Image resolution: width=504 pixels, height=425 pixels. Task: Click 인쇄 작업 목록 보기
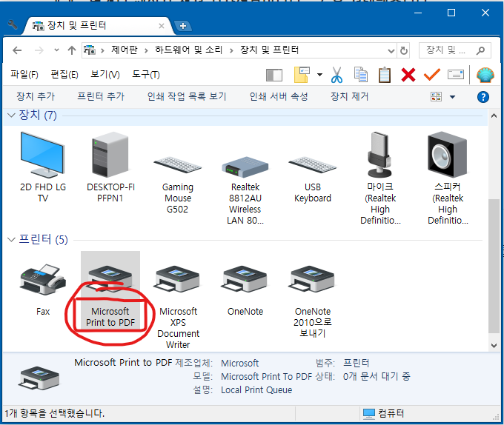click(x=187, y=96)
